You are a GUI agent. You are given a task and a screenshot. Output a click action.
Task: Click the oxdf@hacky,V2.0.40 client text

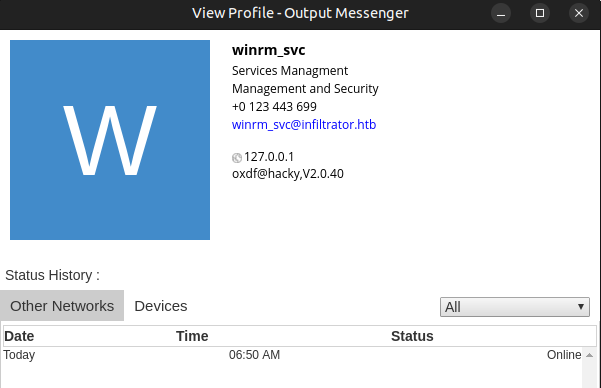[288, 174]
